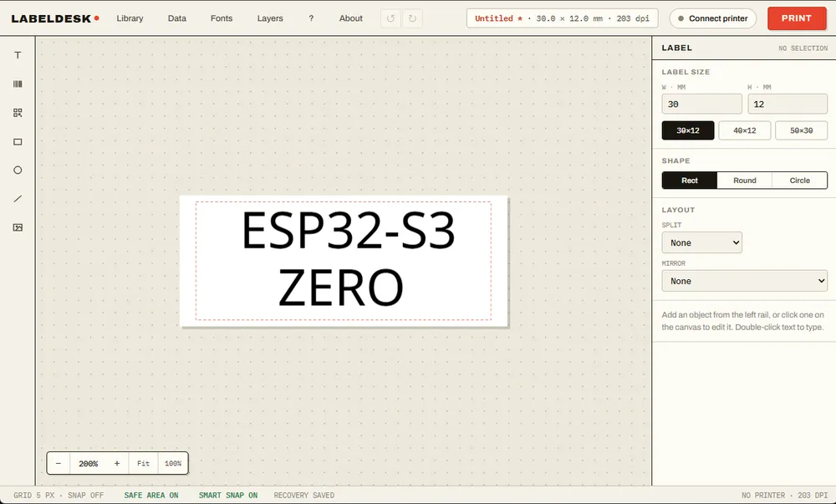Screen dimensions: 836x504
Task: Click the ESP32-S3 ZERO text on canvas
Action: coord(348,258)
